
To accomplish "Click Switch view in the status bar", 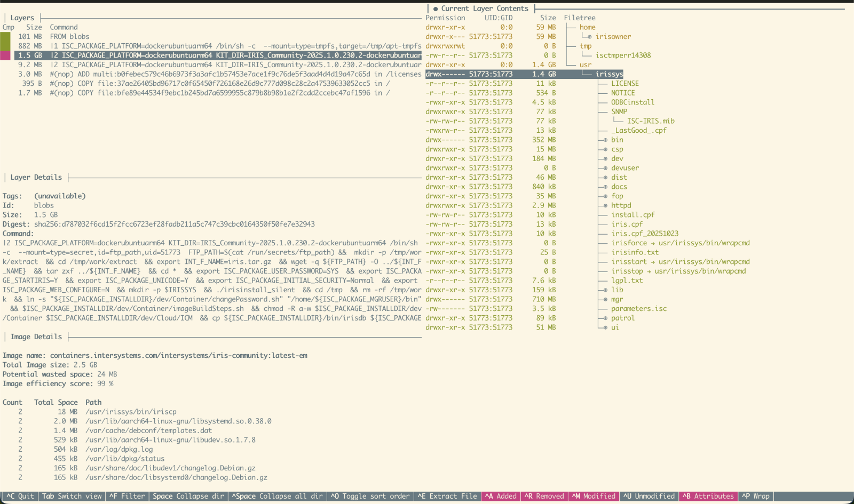I will point(72,496).
